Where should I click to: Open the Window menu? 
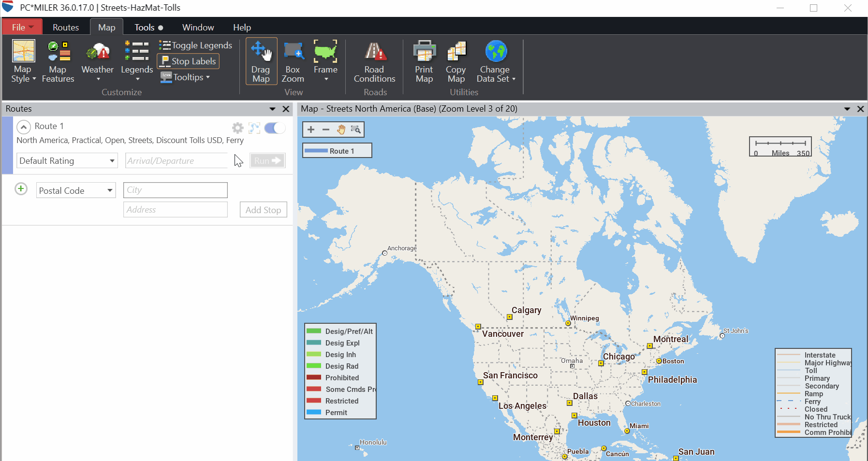(x=198, y=28)
